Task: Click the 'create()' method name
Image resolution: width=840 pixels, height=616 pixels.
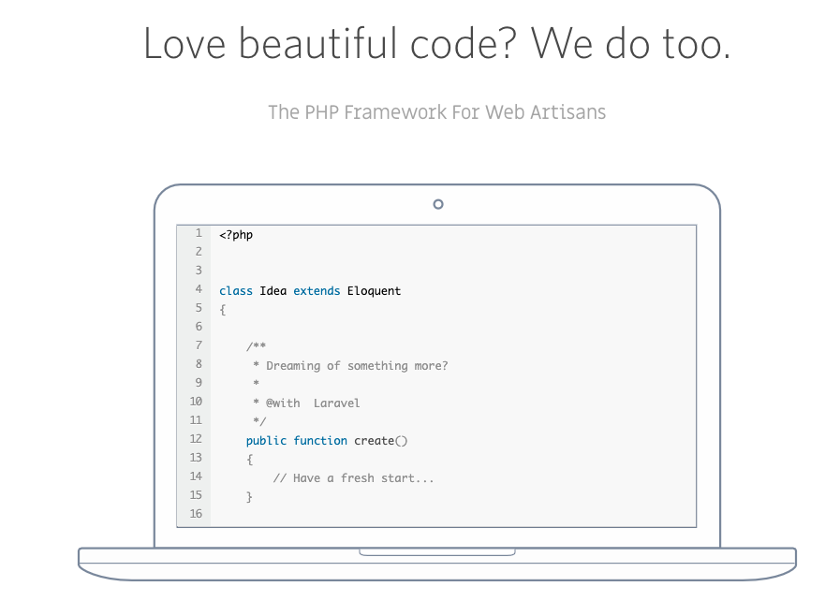Action: tap(381, 441)
